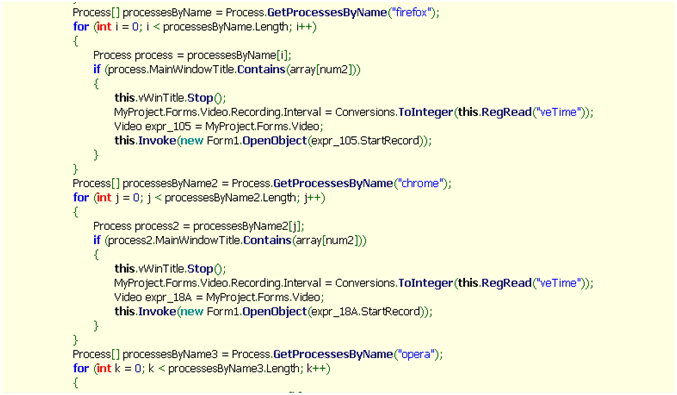Click 'this.vWinTitle.Stop();' in the firefox loop
This screenshot has width=677, height=395.
170,98
